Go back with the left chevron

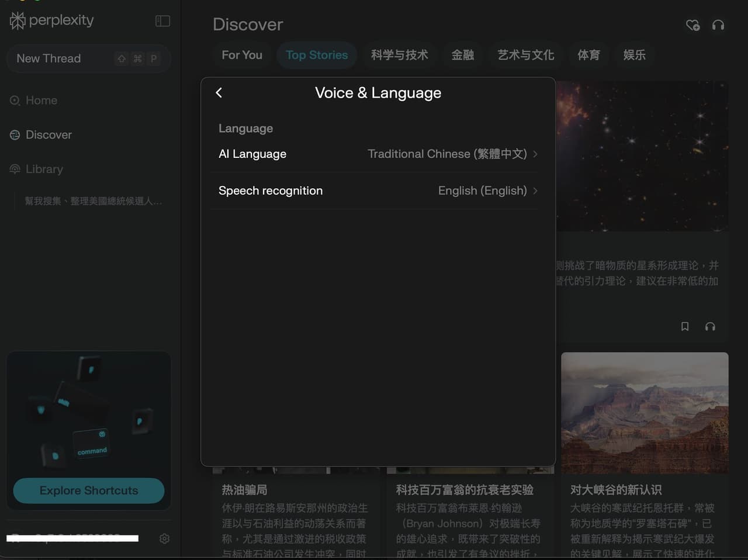pos(219,92)
